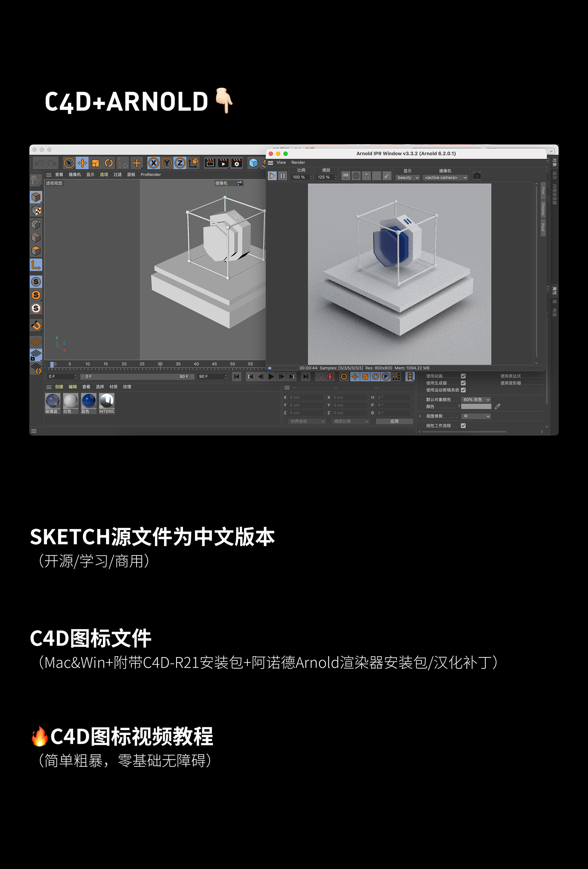Play the timeline forward
588x869 pixels.
click(271, 377)
